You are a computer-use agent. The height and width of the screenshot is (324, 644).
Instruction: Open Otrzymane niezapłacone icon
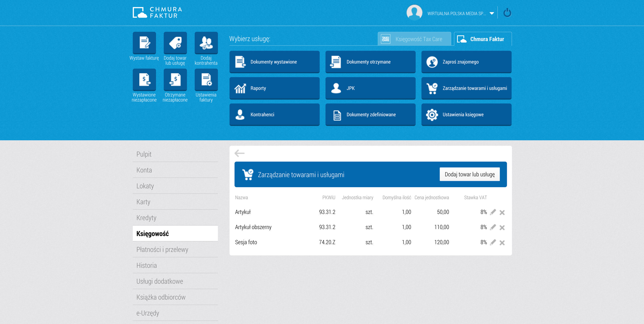coord(175,80)
